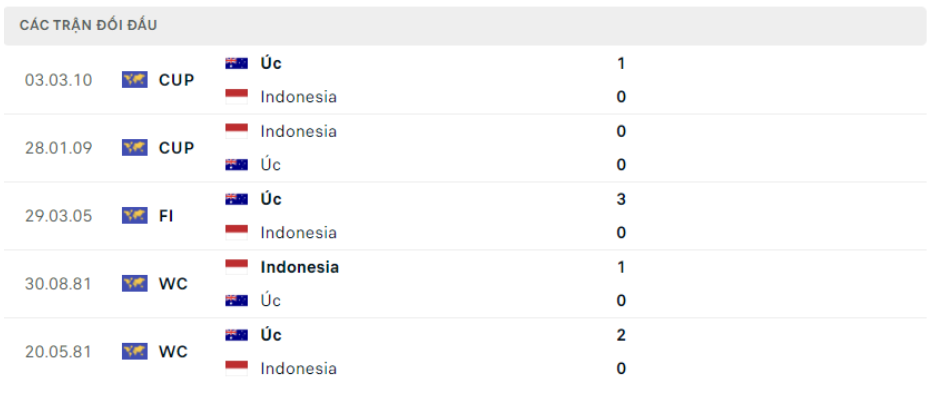The image size is (946, 416).
Task: Click score 3 for Úc in 29.03.05
Action: click(621, 199)
